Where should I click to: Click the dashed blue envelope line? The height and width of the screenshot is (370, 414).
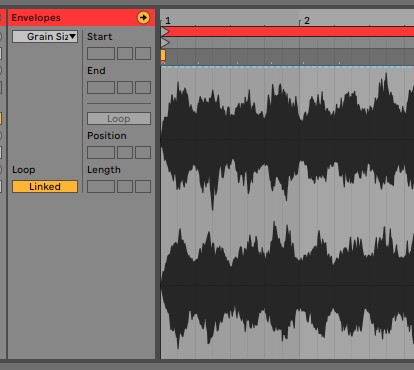[287, 67]
